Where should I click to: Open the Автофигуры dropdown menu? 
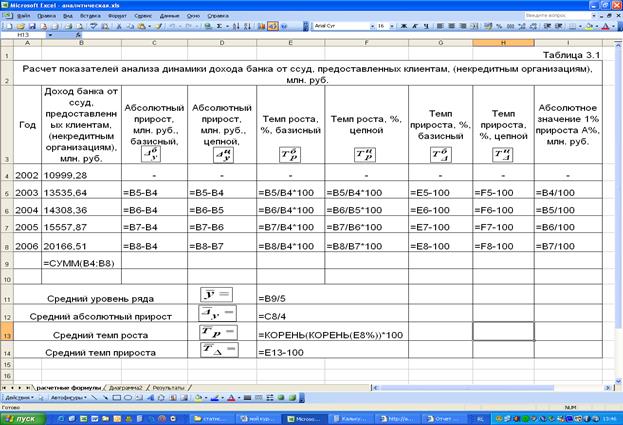68,398
